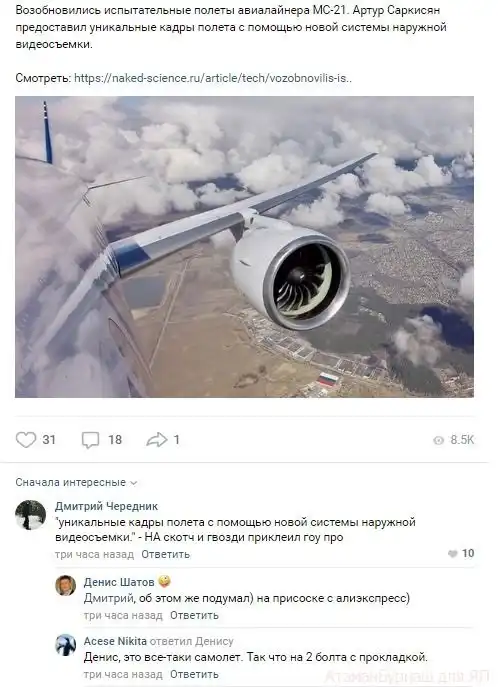Open Дмитрий Чередник's avatar

[30, 514]
